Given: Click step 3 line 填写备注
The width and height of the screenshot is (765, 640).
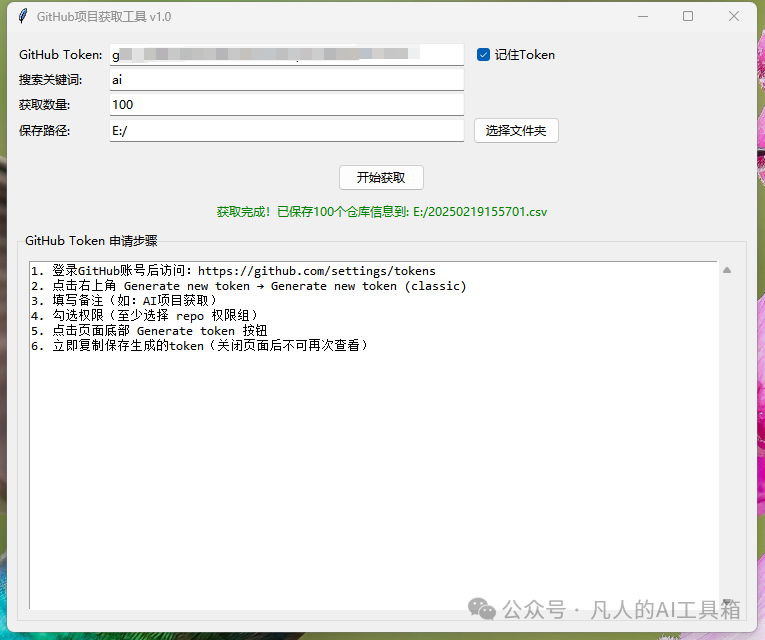Looking at the screenshot, I should 124,300.
